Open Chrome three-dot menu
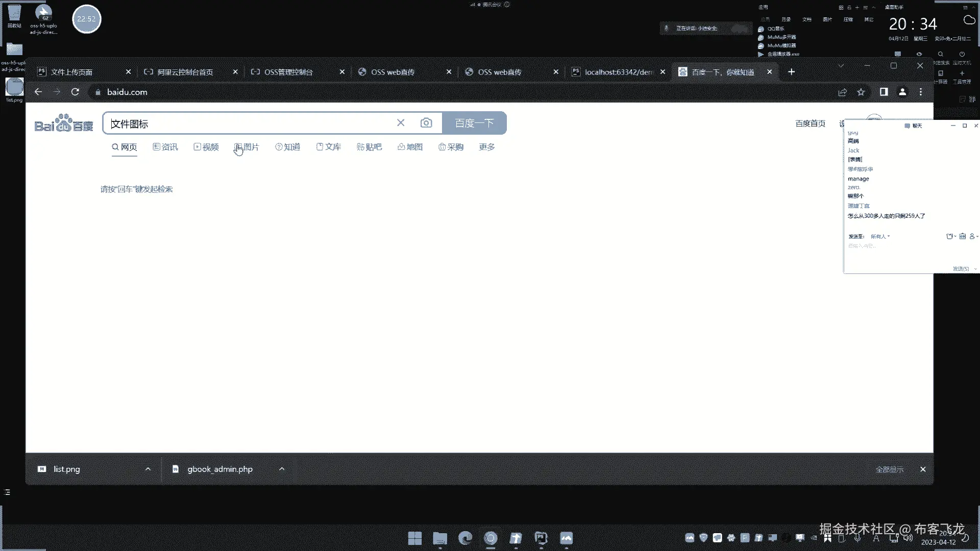The image size is (980, 551). [921, 92]
